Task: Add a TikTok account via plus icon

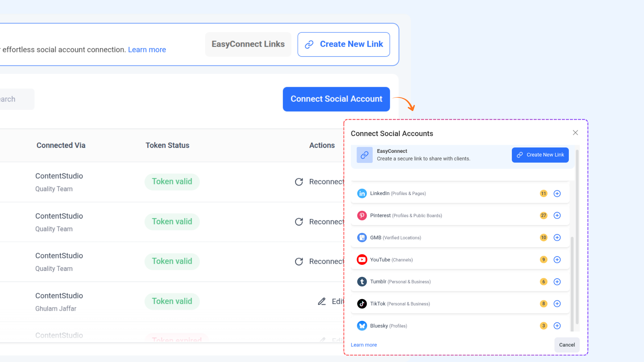Action: pyautogui.click(x=557, y=304)
